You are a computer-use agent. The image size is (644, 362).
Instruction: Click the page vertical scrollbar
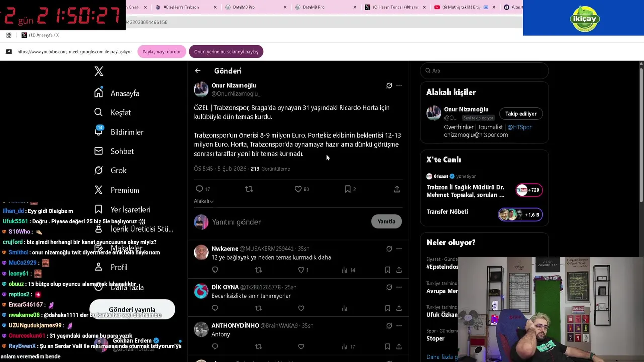click(641, 136)
